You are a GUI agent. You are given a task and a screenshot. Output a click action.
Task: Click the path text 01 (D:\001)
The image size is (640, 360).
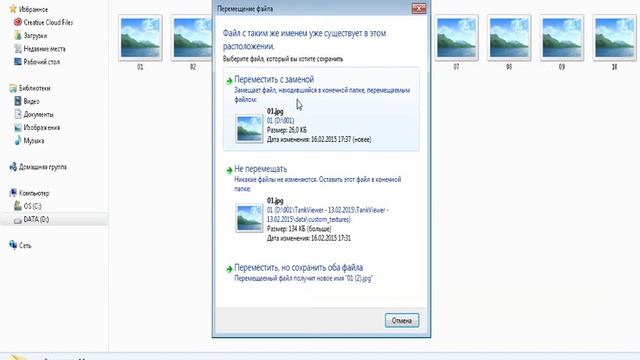(x=280, y=120)
